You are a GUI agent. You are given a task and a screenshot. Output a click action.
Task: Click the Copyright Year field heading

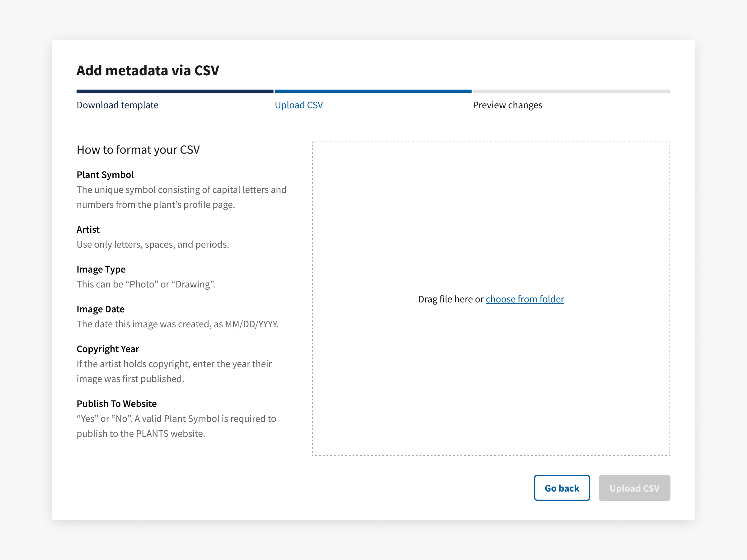[108, 349]
